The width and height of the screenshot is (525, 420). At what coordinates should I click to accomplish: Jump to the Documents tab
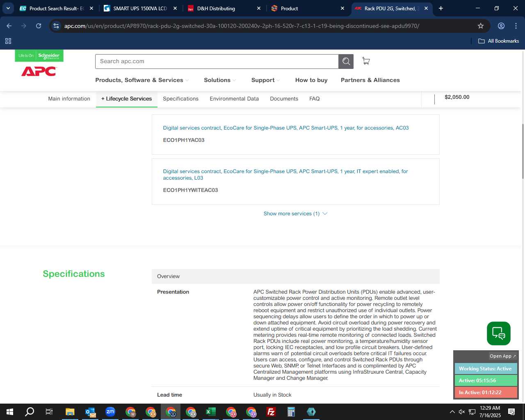pyautogui.click(x=284, y=99)
